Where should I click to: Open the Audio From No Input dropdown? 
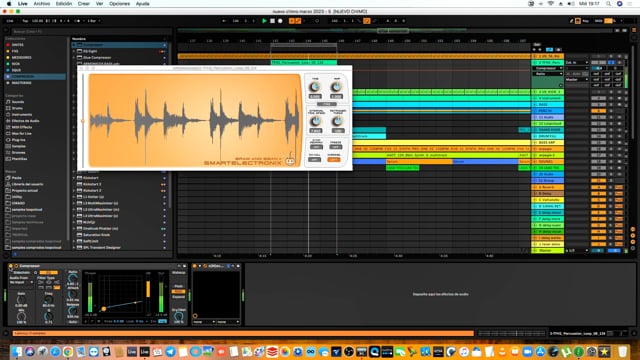click(x=21, y=282)
